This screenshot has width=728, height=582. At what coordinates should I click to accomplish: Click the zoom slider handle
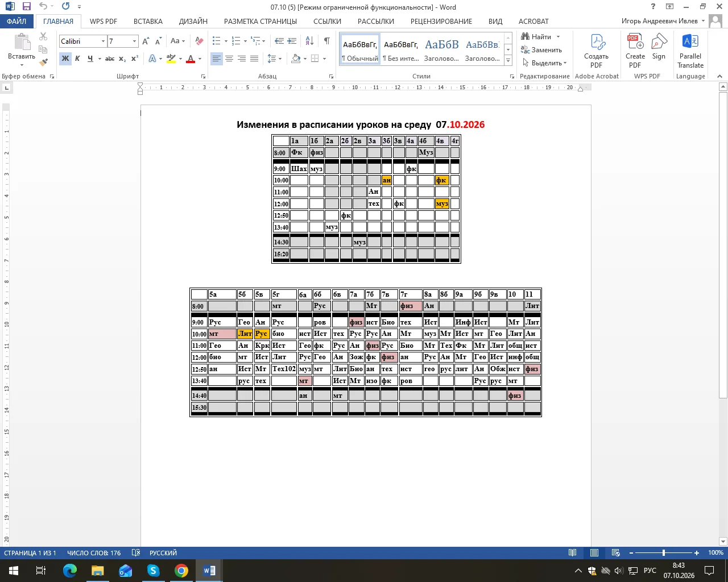663,552
